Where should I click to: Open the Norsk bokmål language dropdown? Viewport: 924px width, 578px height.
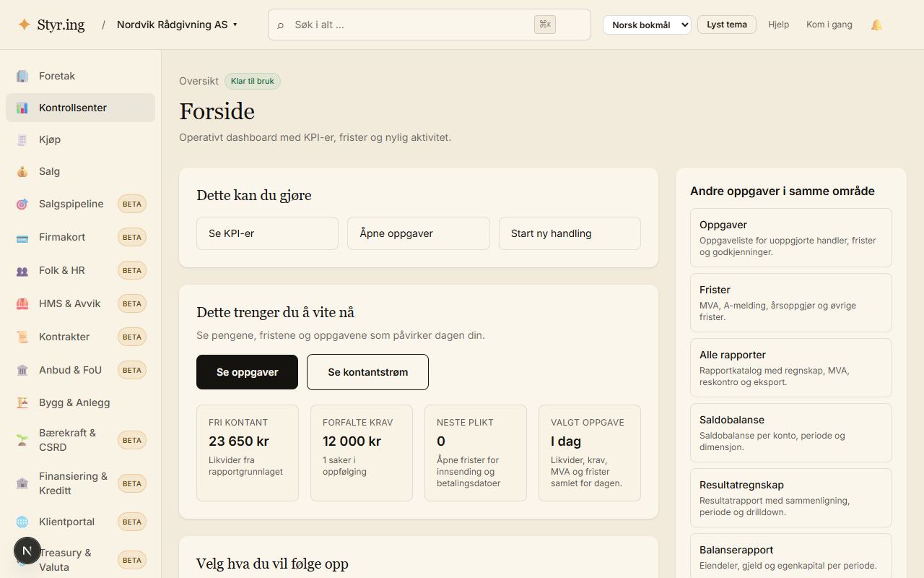[x=647, y=25]
